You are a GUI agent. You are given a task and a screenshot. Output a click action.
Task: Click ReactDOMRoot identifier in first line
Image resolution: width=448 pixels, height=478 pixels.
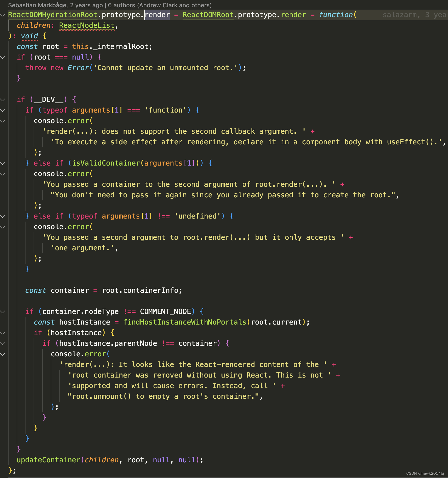(208, 15)
